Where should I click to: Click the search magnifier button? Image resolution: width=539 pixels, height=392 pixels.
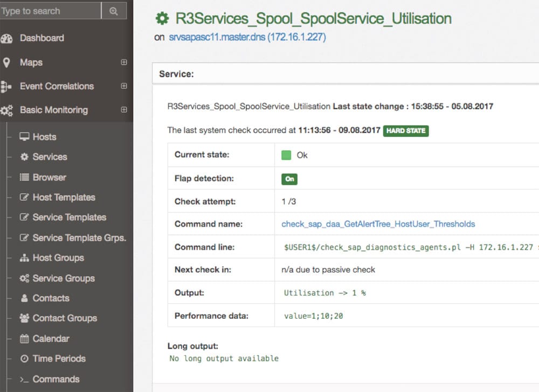click(114, 11)
